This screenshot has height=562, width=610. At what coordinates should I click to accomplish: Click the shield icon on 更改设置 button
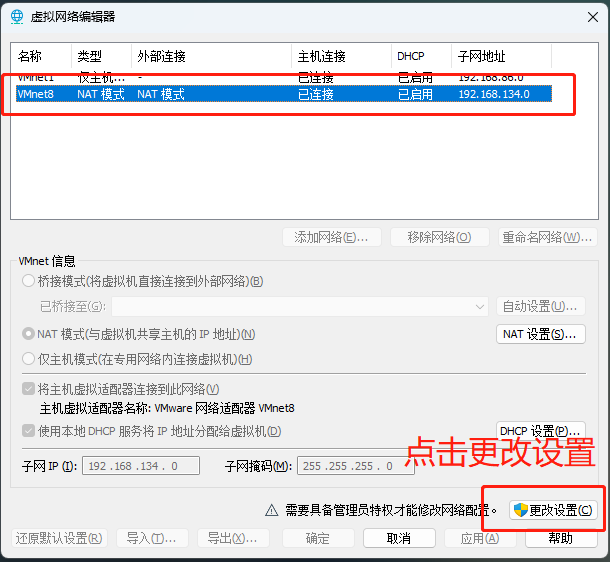click(520, 510)
